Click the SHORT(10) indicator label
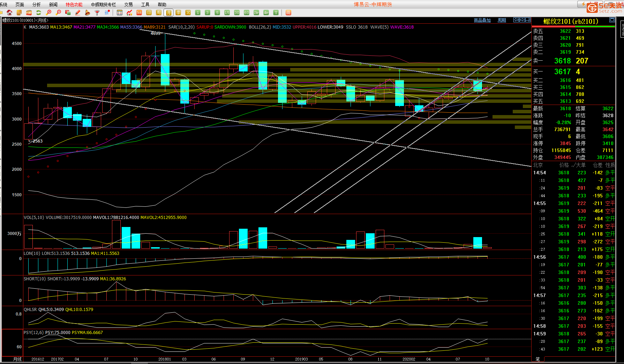Viewport: 624px width, 364px height. click(35, 279)
